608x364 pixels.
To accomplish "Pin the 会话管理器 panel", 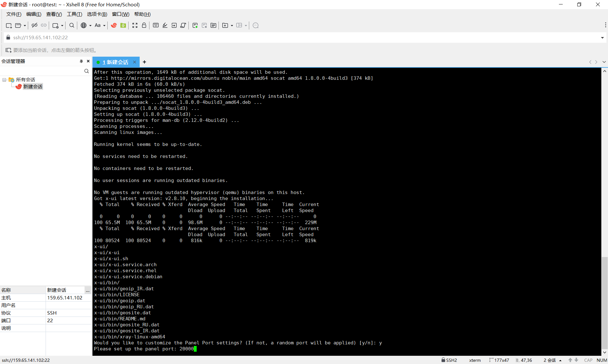I will 81,61.
